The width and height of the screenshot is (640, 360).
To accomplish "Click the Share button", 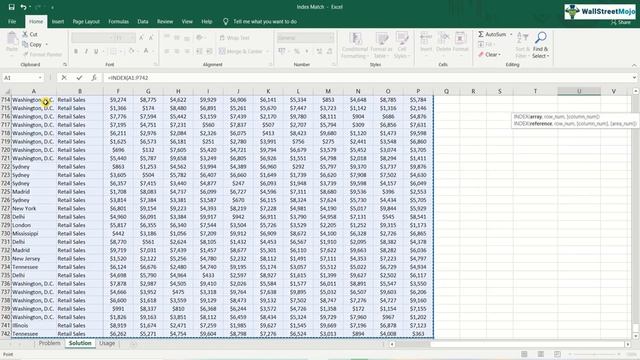I will 621,22.
